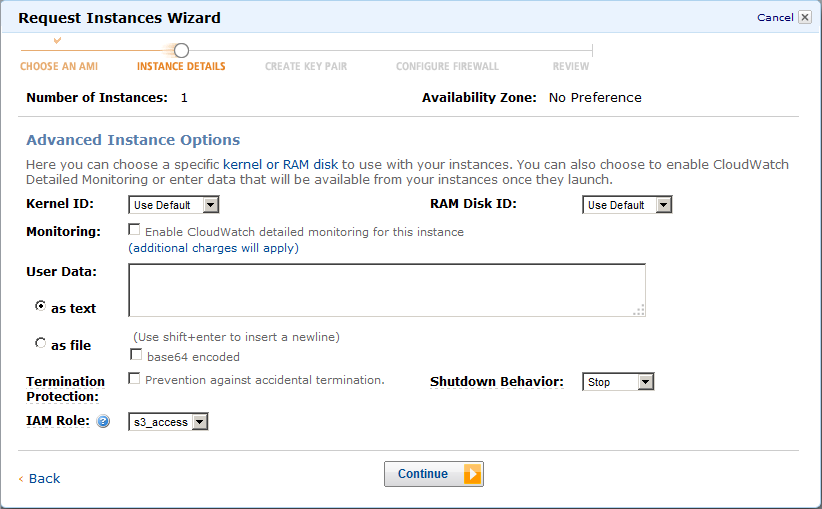
Task: Open the 'kernel or RAM disk' link
Action: (280, 165)
